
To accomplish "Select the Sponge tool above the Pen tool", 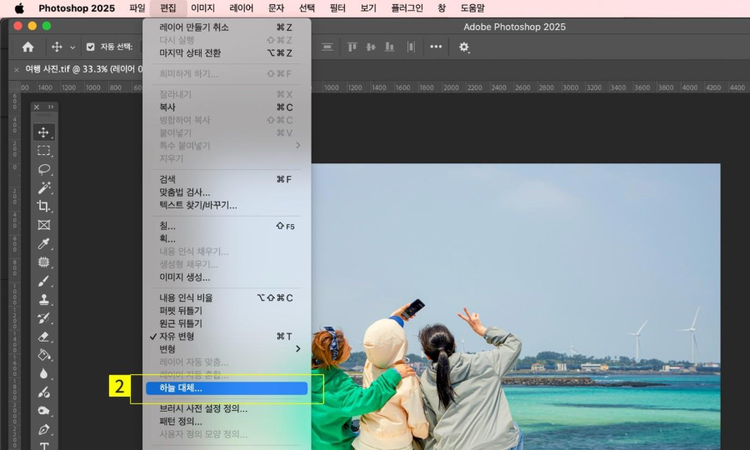I will (44, 411).
